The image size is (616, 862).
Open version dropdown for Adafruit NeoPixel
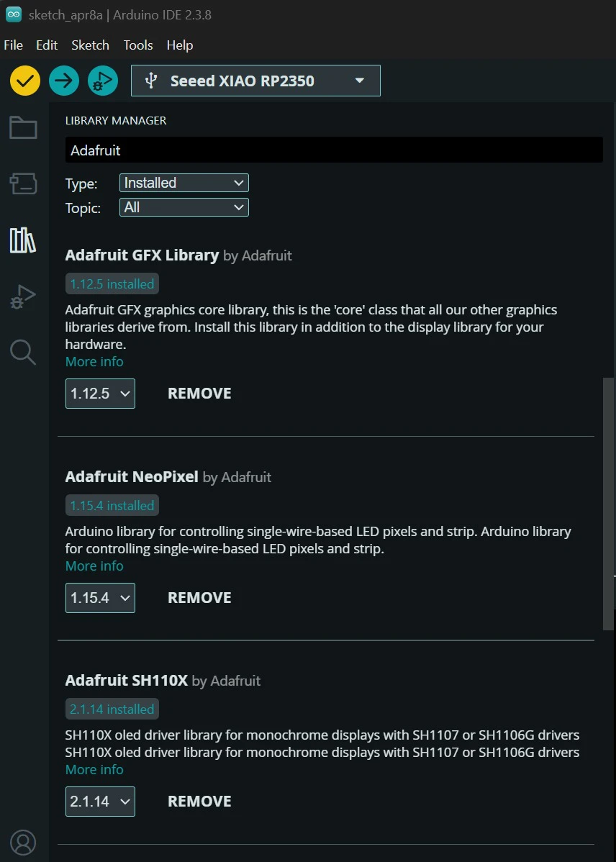pos(100,597)
